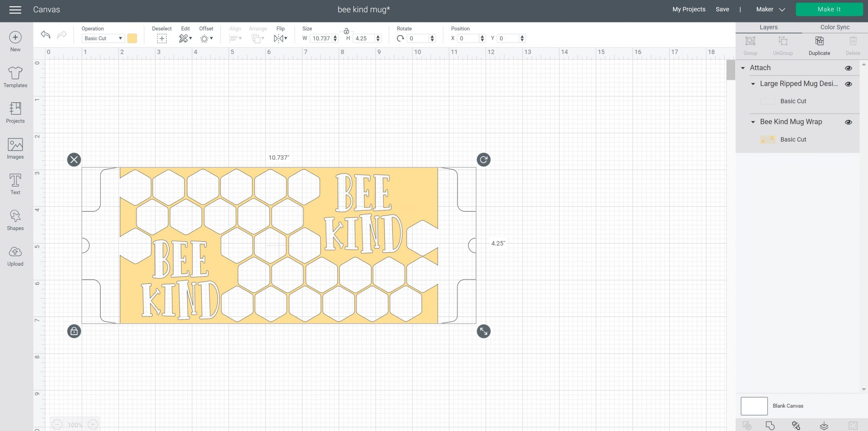
Task: Select the Text tool
Action: [15, 184]
